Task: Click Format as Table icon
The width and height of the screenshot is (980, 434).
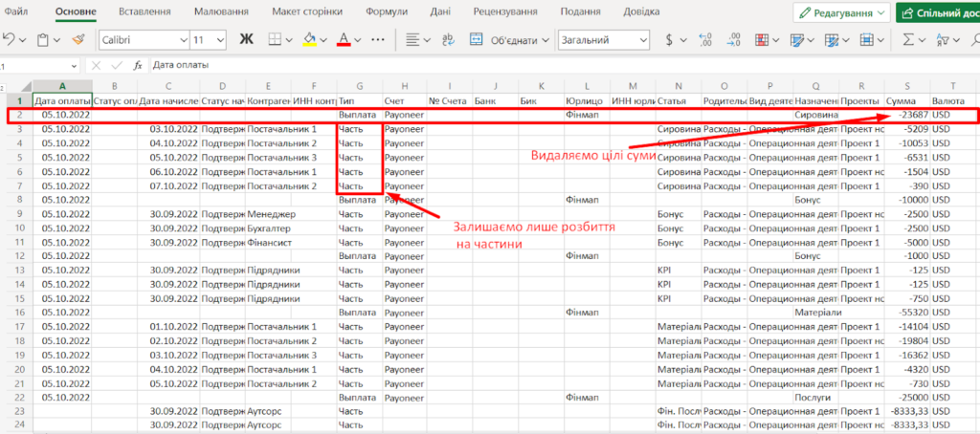Action: pos(796,40)
